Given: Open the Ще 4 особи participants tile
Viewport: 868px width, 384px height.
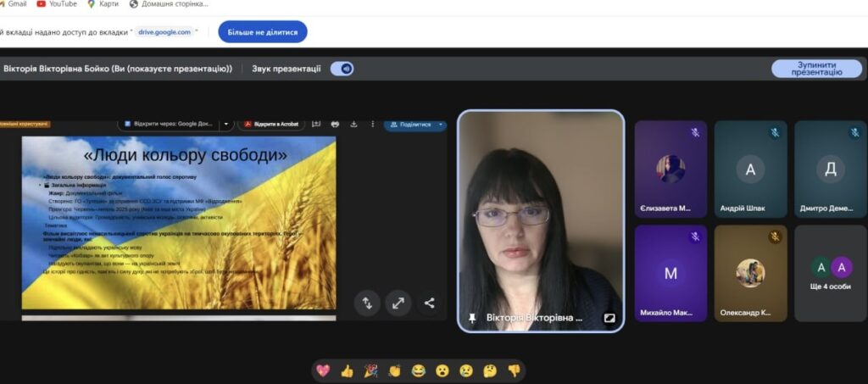Looking at the screenshot, I should click(831, 274).
